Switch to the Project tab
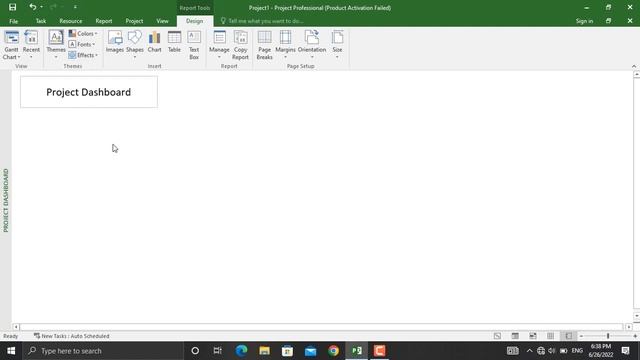640x360 pixels. pos(134,21)
